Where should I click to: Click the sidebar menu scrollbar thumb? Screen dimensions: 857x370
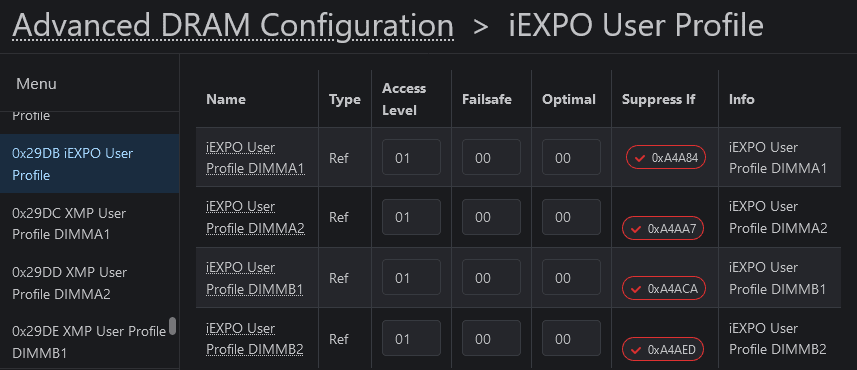coord(173,326)
